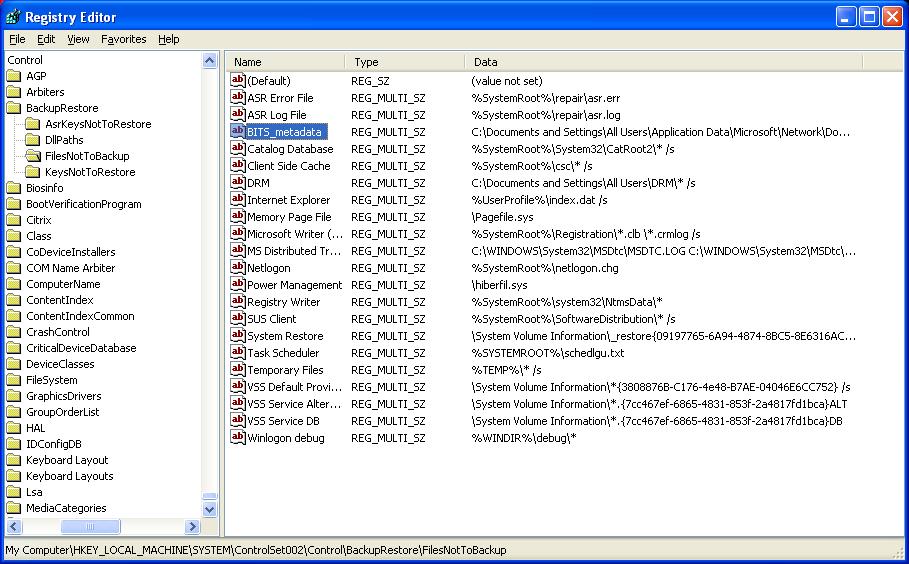909x564 pixels.
Task: Click the %SystemRoot%\repair\asr.err data value
Action: (546, 98)
